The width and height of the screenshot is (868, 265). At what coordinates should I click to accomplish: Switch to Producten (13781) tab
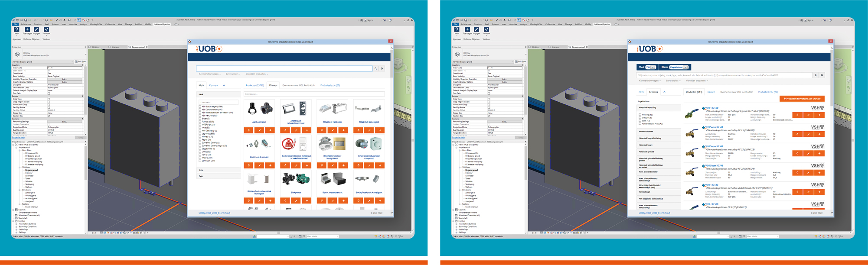[255, 85]
